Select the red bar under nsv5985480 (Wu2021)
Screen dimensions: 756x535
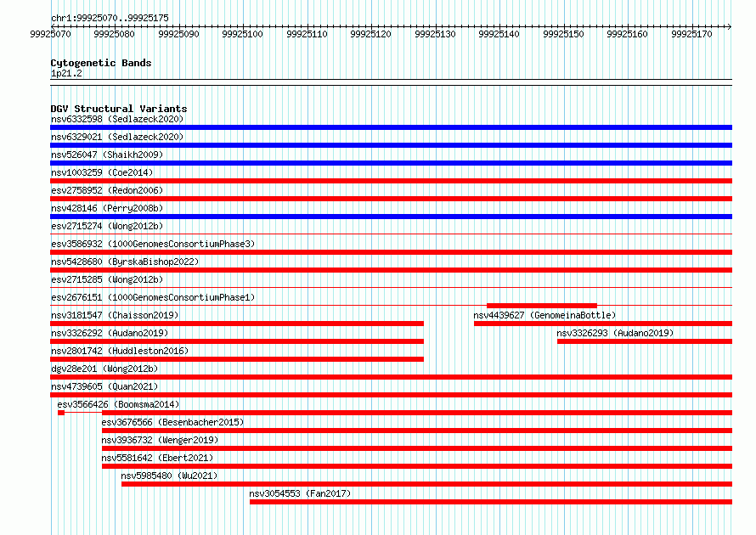[426, 484]
